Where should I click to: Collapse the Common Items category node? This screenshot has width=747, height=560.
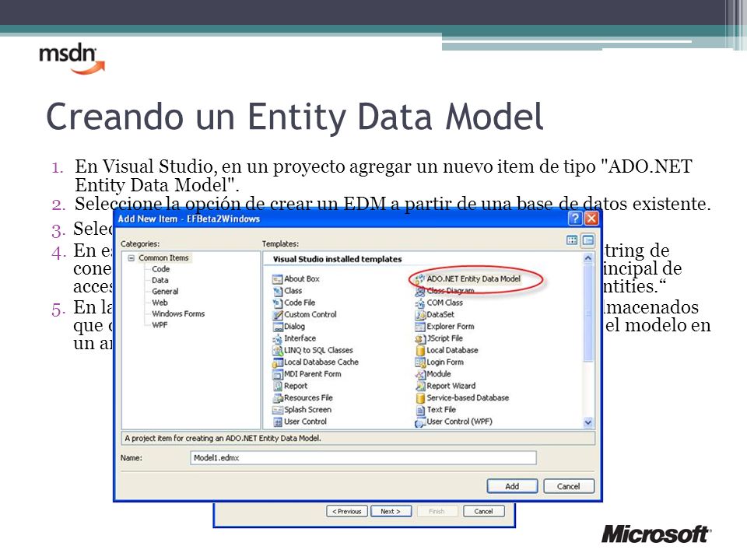click(x=131, y=258)
